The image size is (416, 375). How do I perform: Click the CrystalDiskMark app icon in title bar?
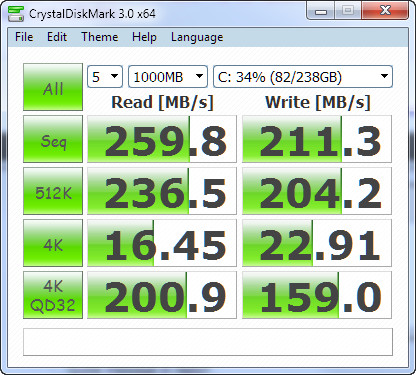click(15, 13)
